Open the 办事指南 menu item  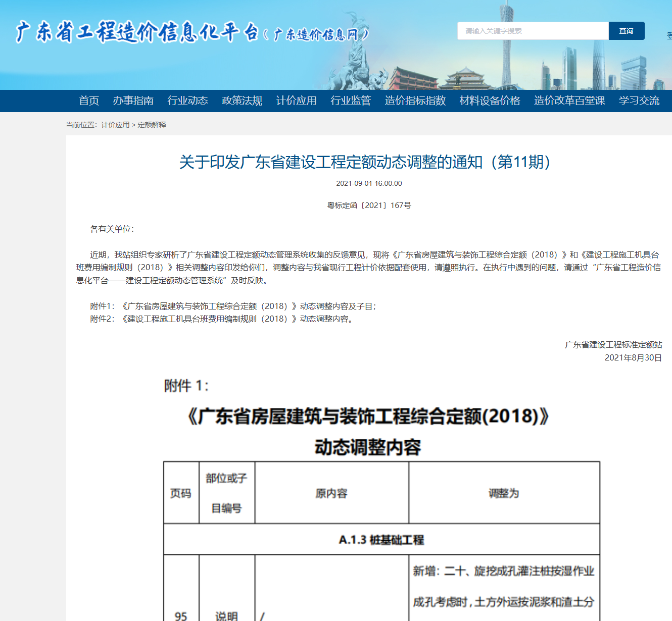tap(133, 100)
